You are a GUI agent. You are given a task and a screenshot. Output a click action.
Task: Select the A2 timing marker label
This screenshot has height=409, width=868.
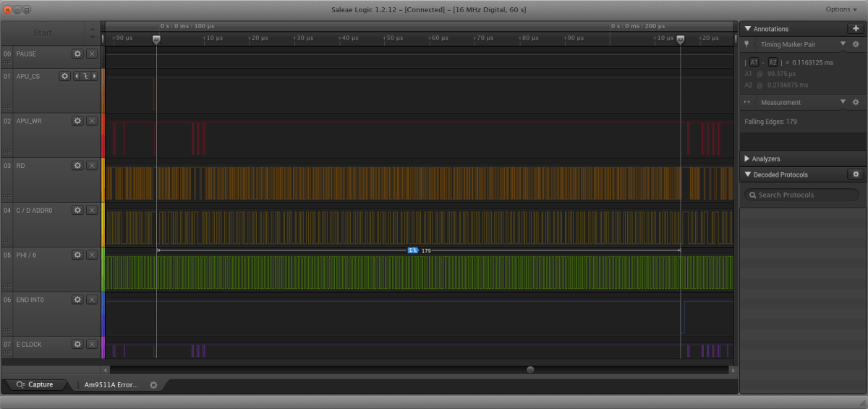[773, 62]
